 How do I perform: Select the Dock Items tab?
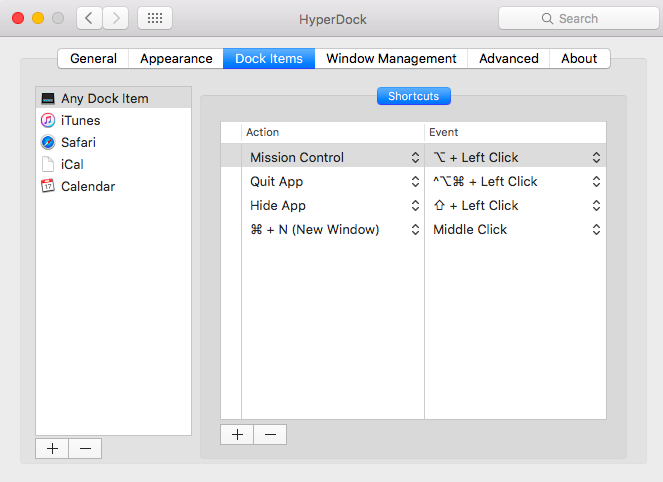tap(269, 58)
